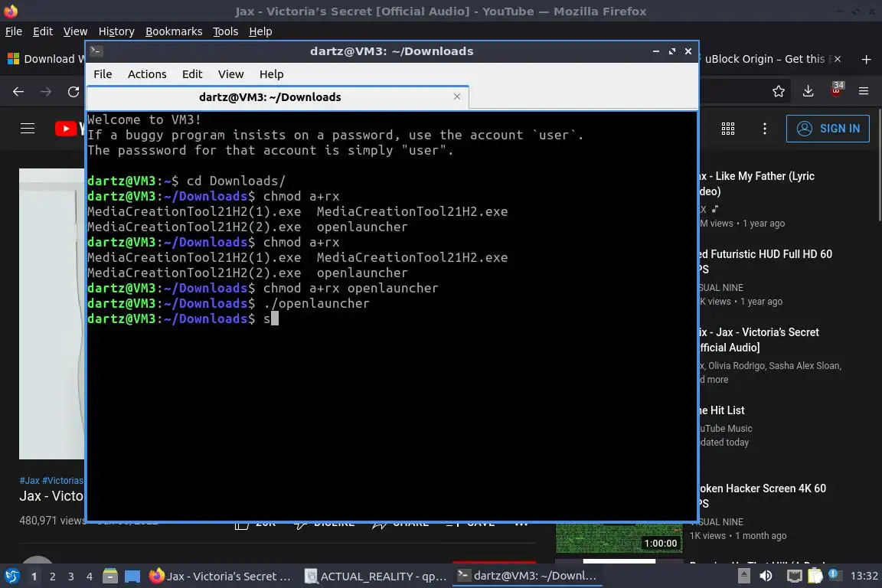
Task: Open volume control in system tray
Action: (766, 576)
